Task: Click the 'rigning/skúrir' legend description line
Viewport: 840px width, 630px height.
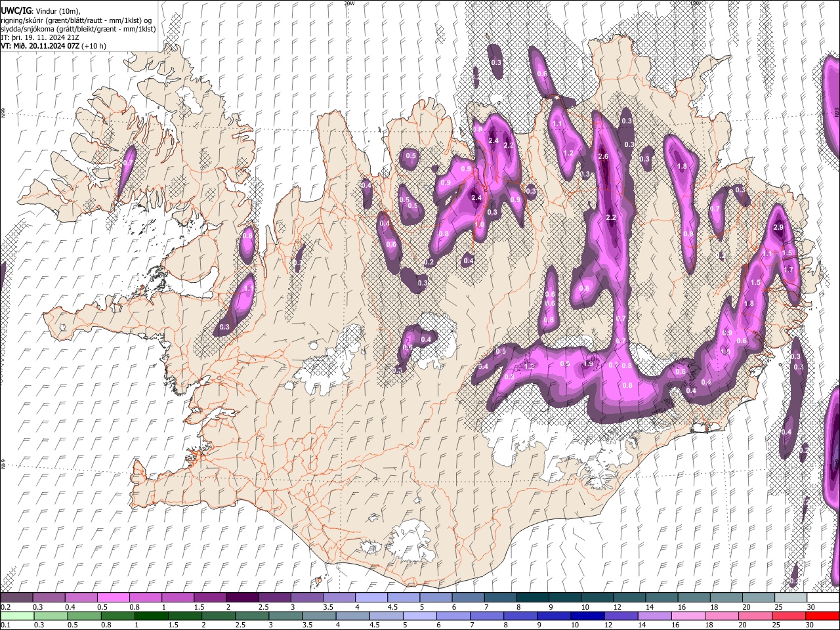Action: [76, 20]
